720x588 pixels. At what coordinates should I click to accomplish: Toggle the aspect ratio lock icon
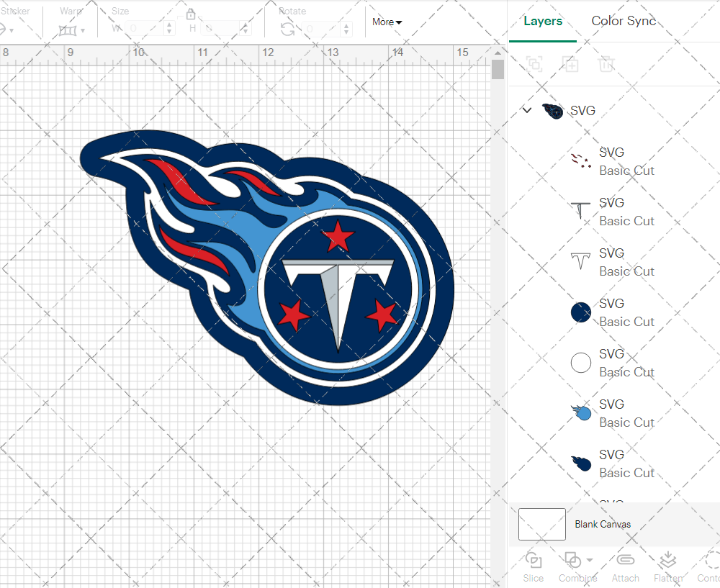(x=191, y=14)
